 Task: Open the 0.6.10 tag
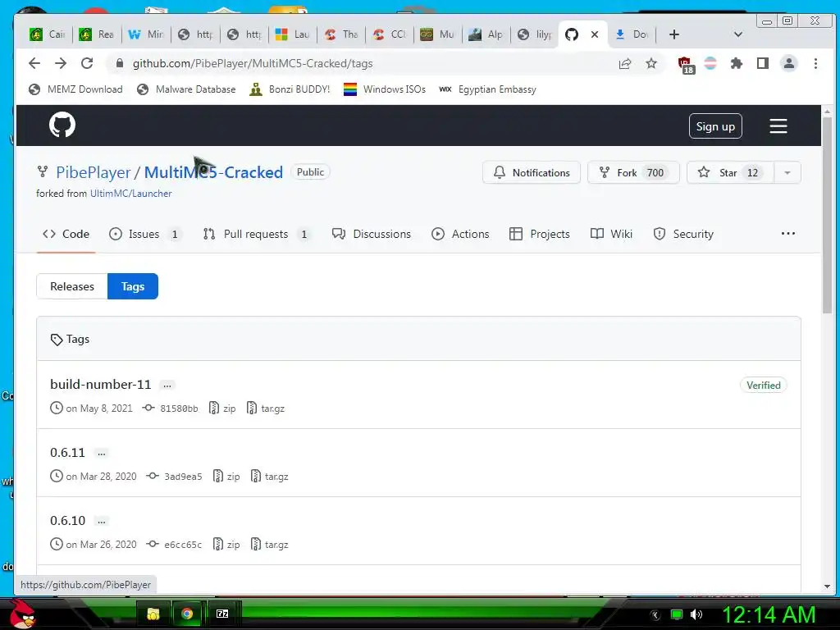tap(67, 521)
